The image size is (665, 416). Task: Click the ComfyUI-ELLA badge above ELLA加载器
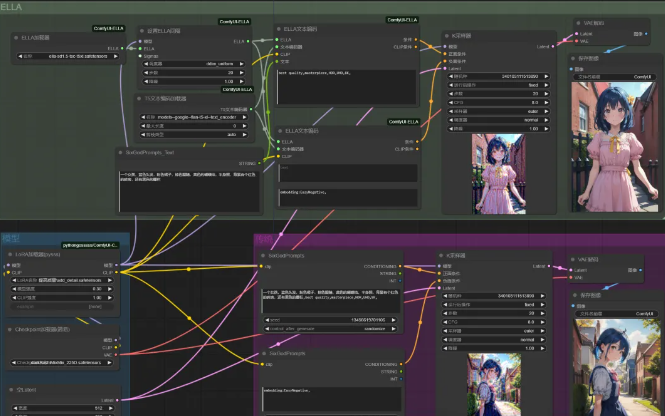tap(109, 28)
